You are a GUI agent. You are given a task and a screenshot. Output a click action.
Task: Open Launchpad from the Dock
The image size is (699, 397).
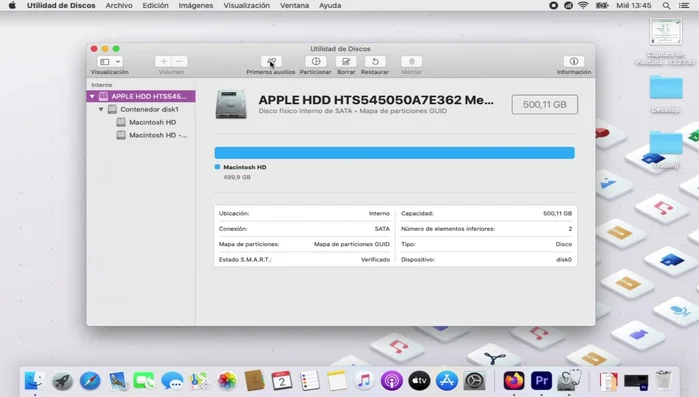click(62, 381)
